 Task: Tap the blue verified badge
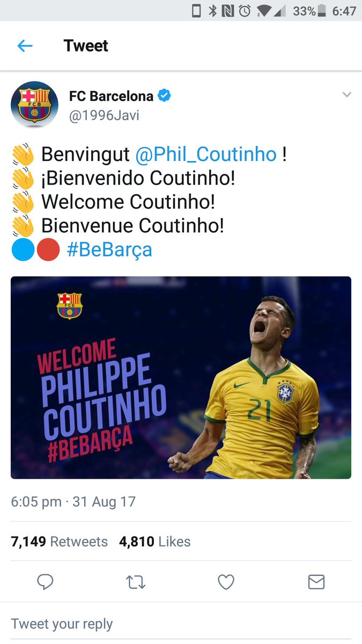coord(164,96)
